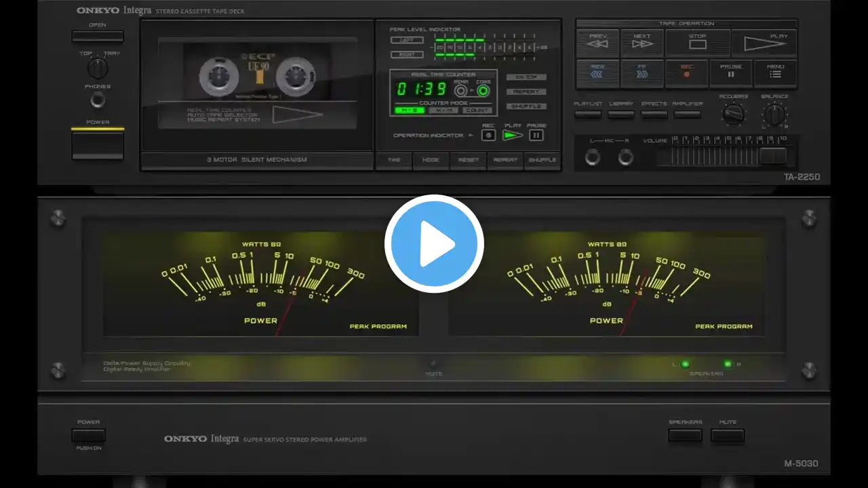
Task: Open the PLAYLIST panel button
Action: (587, 114)
